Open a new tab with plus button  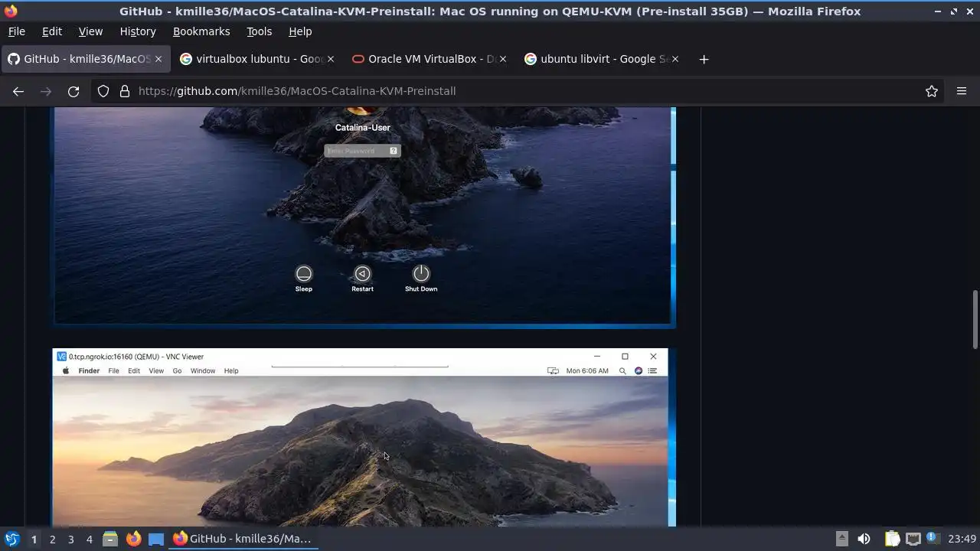pos(704,59)
